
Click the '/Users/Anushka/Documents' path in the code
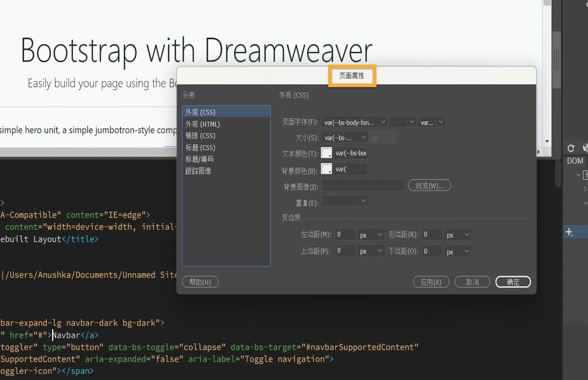pos(63,275)
